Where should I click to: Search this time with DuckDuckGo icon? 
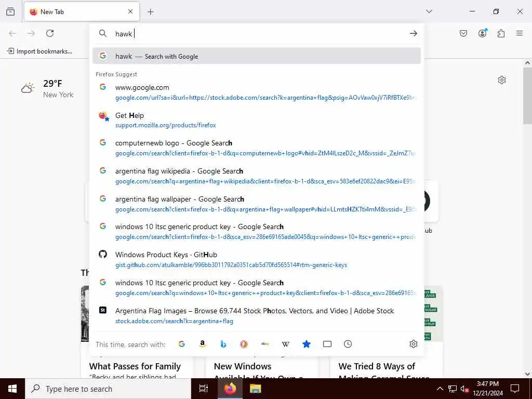coord(244,344)
